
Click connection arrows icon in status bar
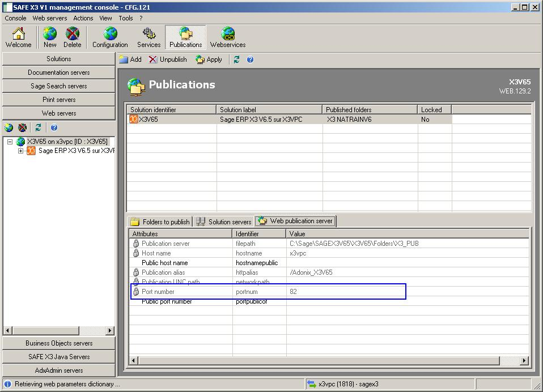(x=312, y=384)
